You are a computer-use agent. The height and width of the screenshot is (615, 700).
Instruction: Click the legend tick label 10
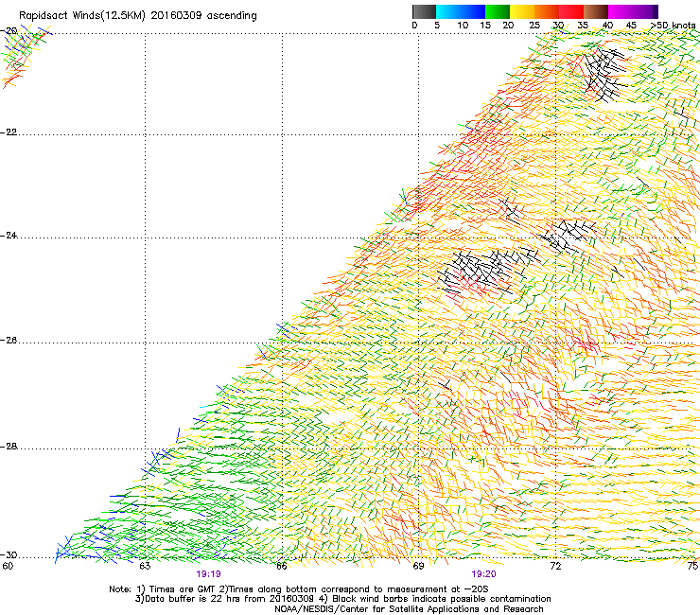click(x=463, y=26)
